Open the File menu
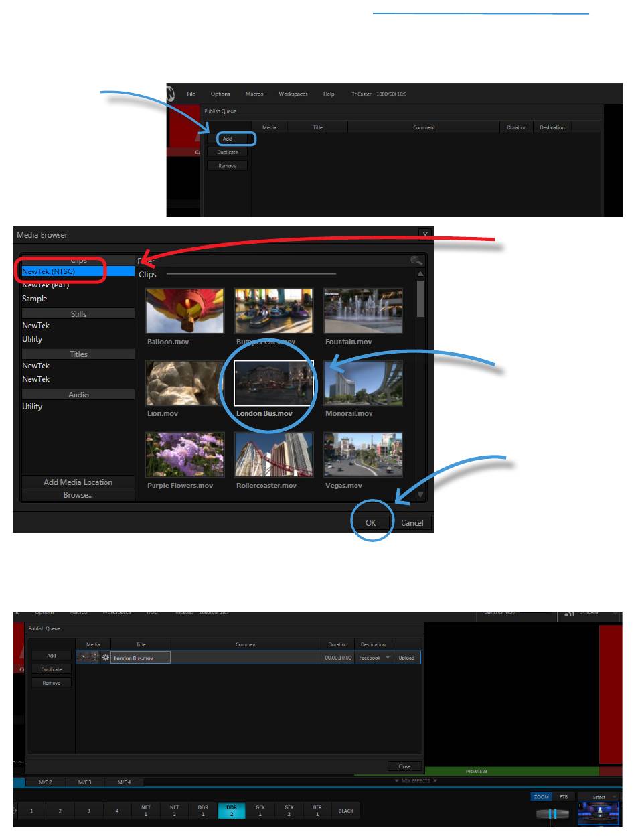The width and height of the screenshot is (636, 840). tap(191, 94)
